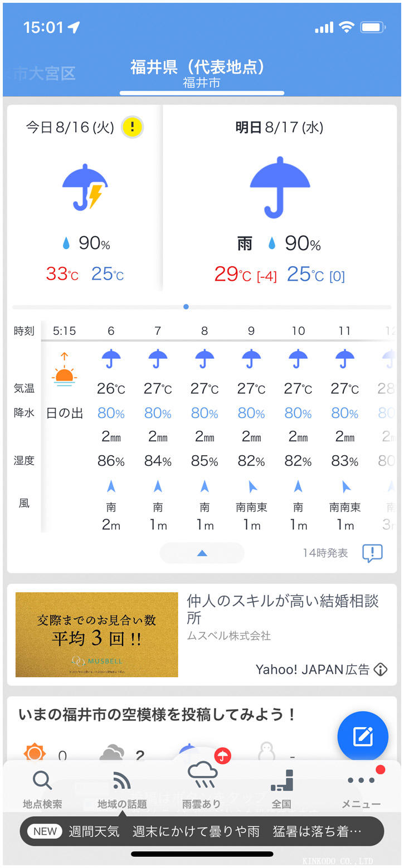Open the 雨雲あり rain radar

pos(202,786)
